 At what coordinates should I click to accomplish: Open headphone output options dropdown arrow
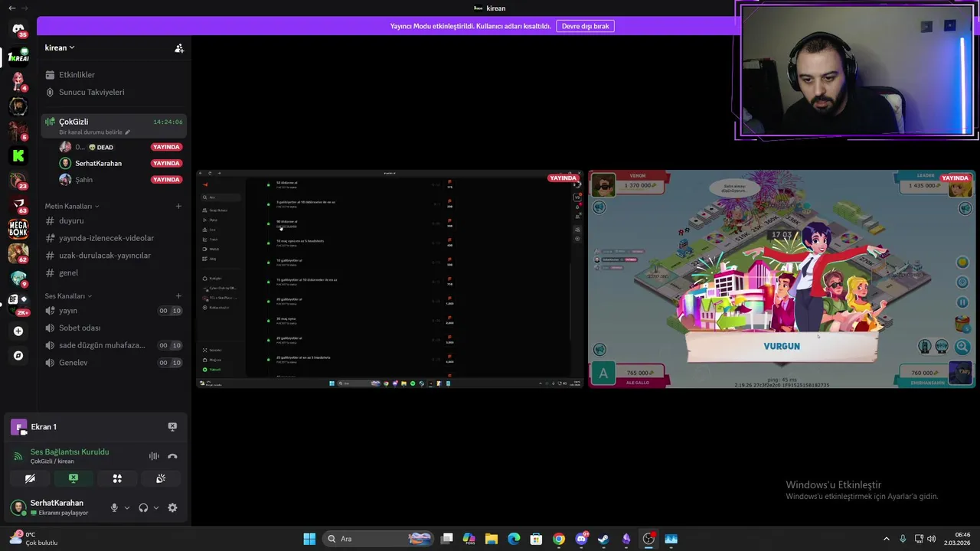[156, 507]
